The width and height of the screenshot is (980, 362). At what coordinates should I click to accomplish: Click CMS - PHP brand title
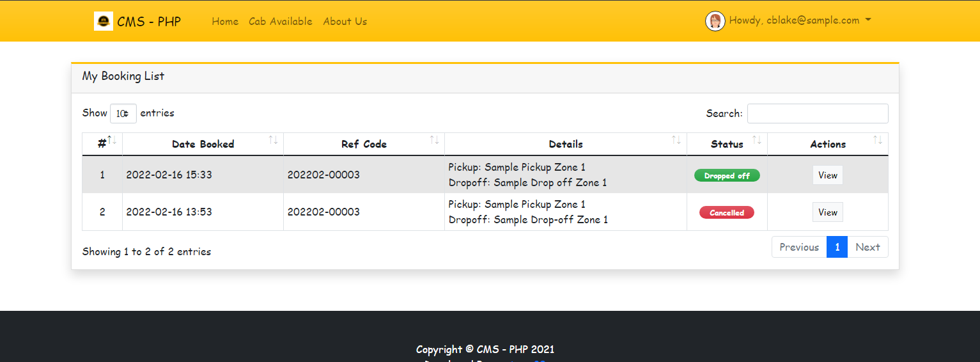[149, 21]
